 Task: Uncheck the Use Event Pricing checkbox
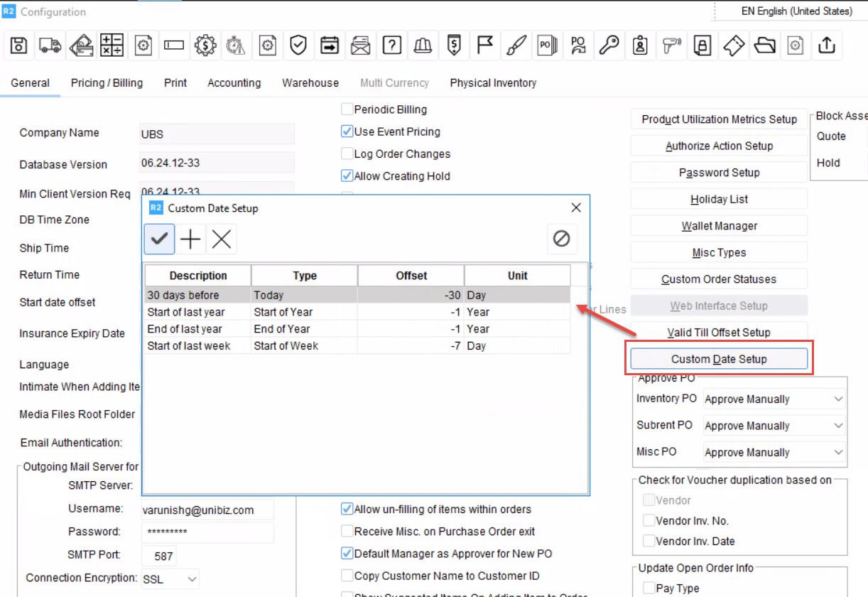click(x=347, y=131)
